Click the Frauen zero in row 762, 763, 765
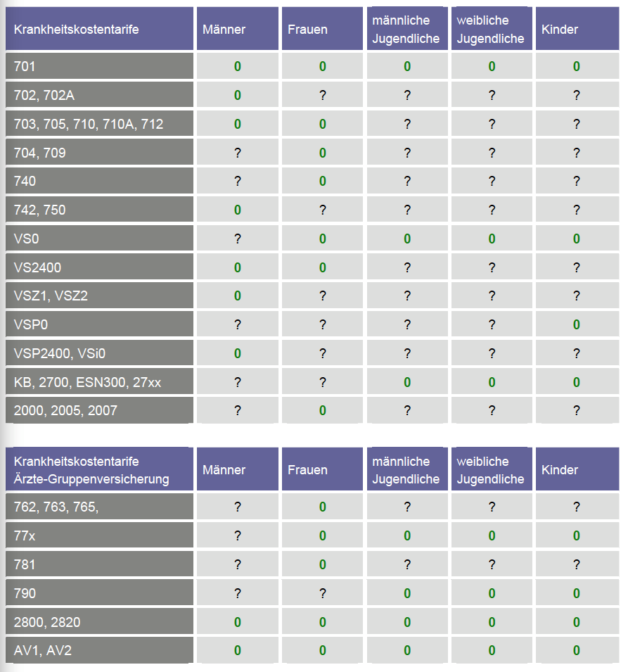 [x=323, y=507]
